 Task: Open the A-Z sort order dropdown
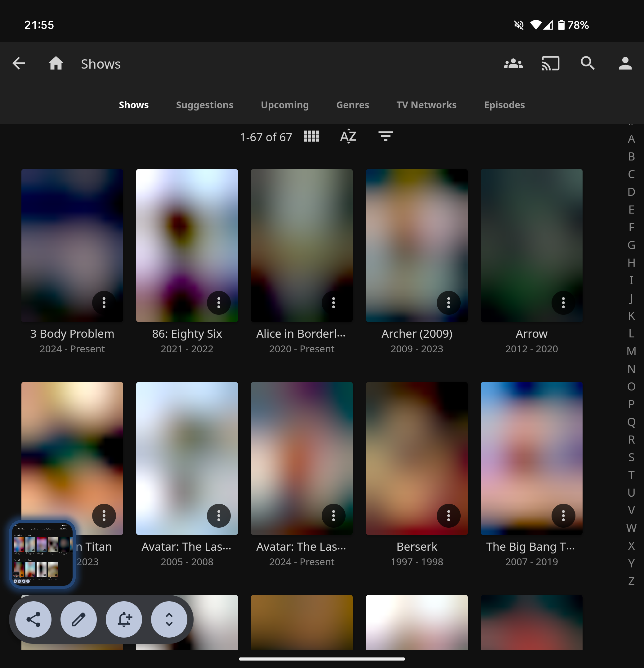tap(348, 136)
